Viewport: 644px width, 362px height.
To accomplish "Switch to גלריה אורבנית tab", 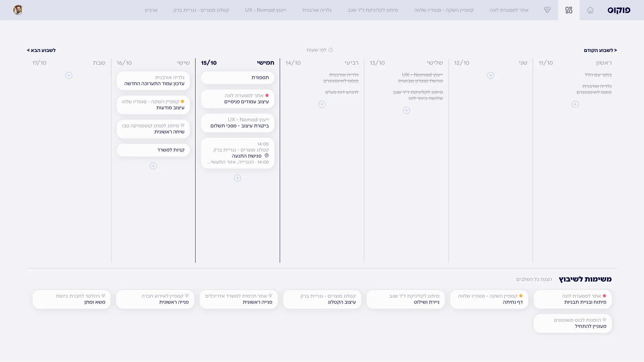I will (x=317, y=10).
